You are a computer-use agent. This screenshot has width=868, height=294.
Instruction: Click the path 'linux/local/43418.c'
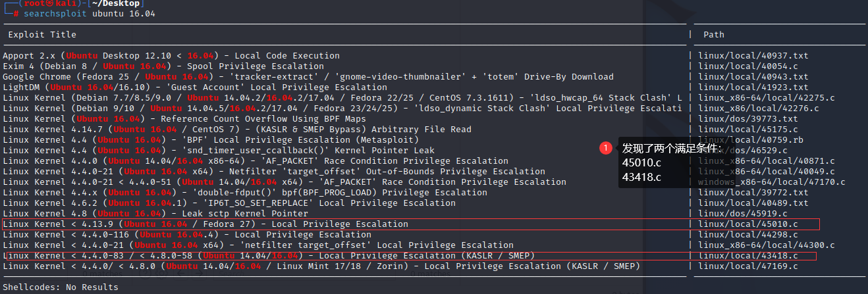point(748,256)
